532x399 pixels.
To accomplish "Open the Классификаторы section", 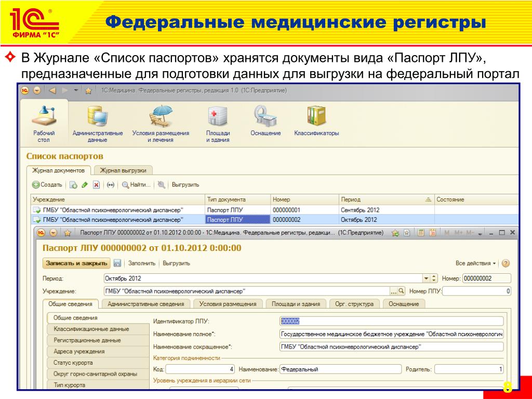I will pos(316,121).
